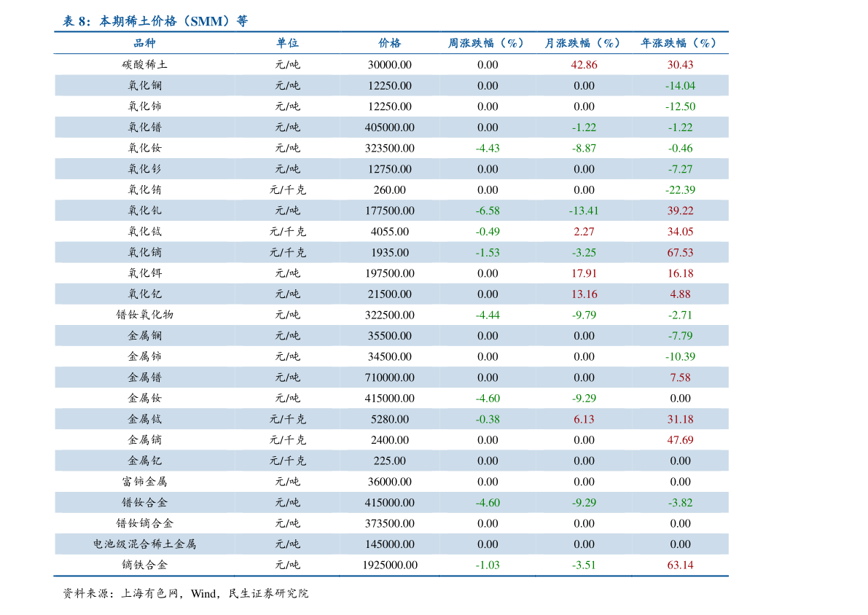Select the yearly value -7.27

point(681,169)
